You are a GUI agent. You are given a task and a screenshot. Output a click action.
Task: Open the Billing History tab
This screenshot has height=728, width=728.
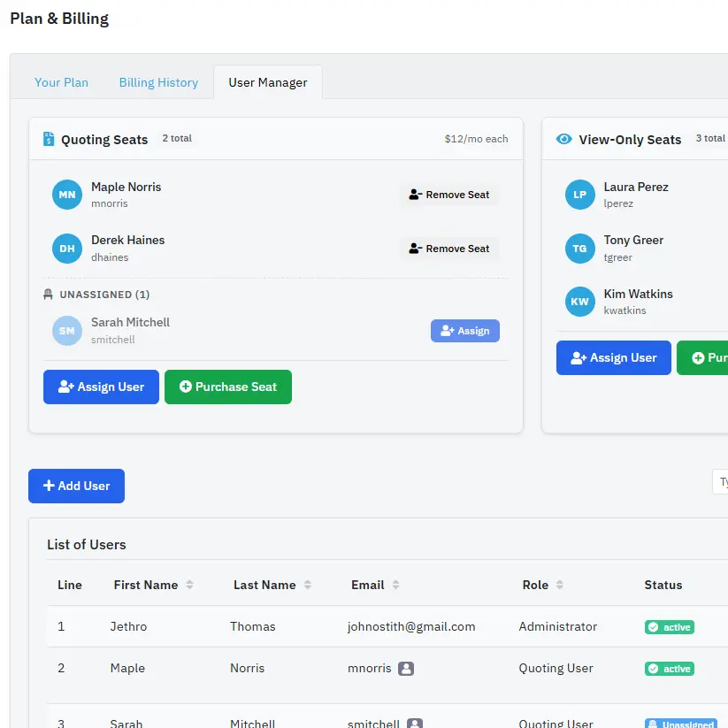pos(157,81)
